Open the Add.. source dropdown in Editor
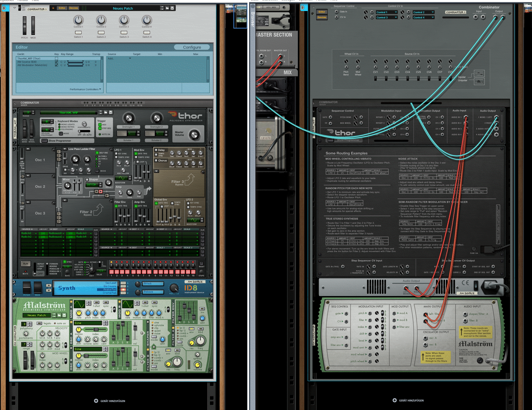The width and height of the screenshot is (532, 410). [120, 58]
